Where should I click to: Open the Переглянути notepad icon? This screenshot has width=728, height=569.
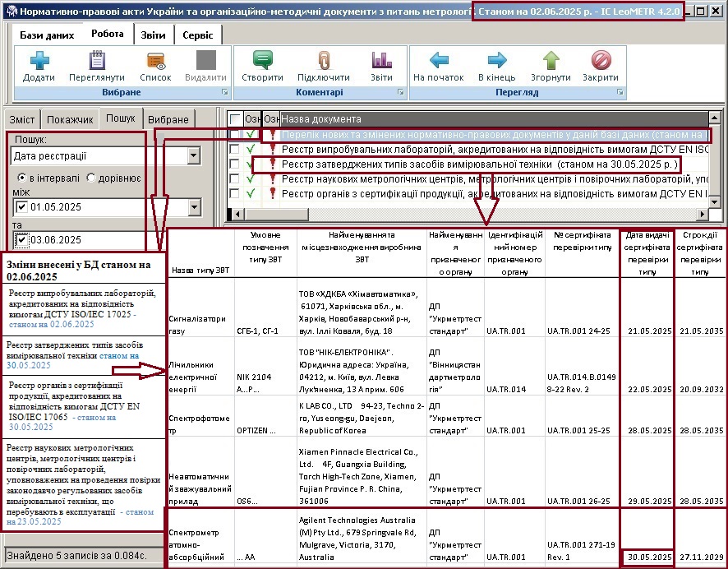click(x=97, y=61)
